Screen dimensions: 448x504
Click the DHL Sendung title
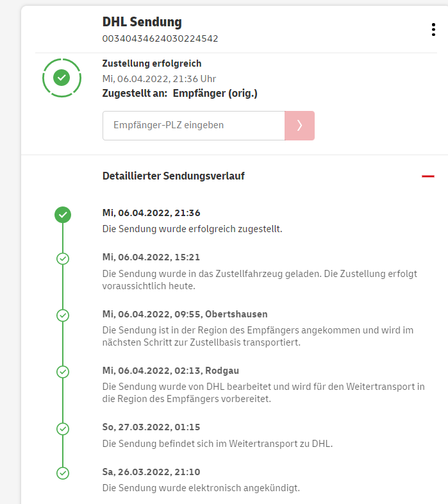pyautogui.click(x=142, y=22)
